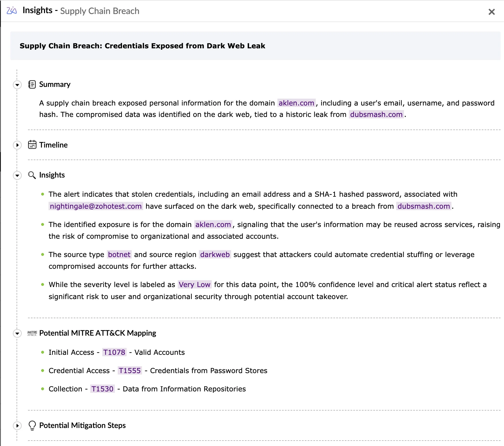Click the Summary notebook icon

pyautogui.click(x=32, y=84)
